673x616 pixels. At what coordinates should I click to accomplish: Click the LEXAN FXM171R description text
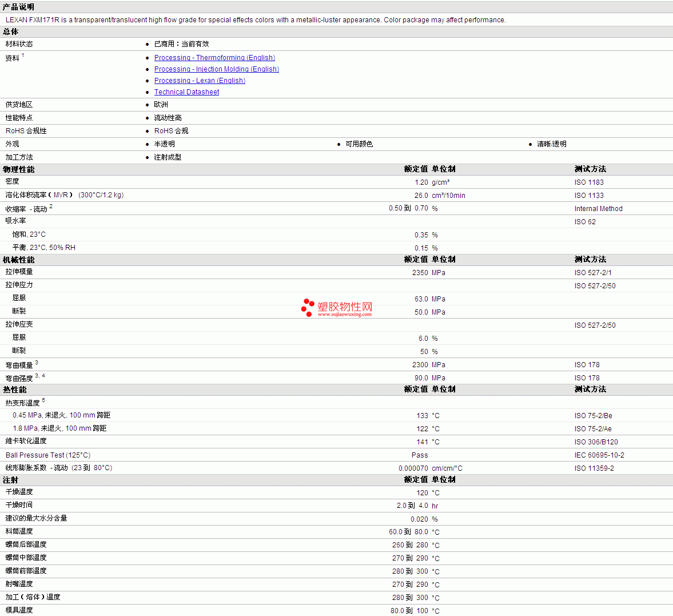pyautogui.click(x=256, y=20)
